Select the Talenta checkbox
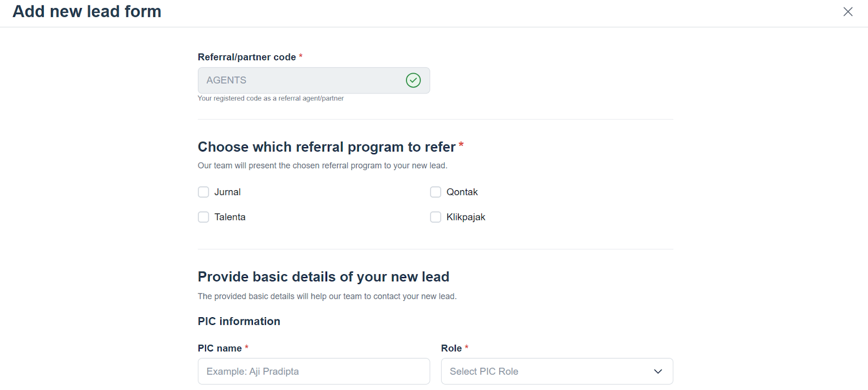The width and height of the screenshot is (868, 390). (203, 217)
